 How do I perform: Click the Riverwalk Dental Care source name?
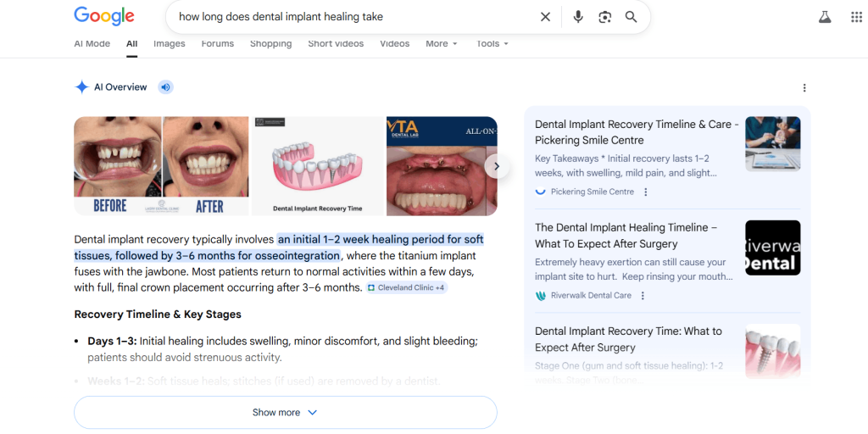(x=591, y=296)
